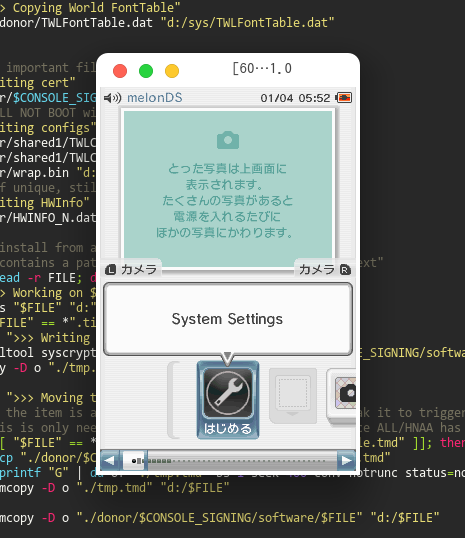
Task: Click the date and time display
Action: click(295, 98)
